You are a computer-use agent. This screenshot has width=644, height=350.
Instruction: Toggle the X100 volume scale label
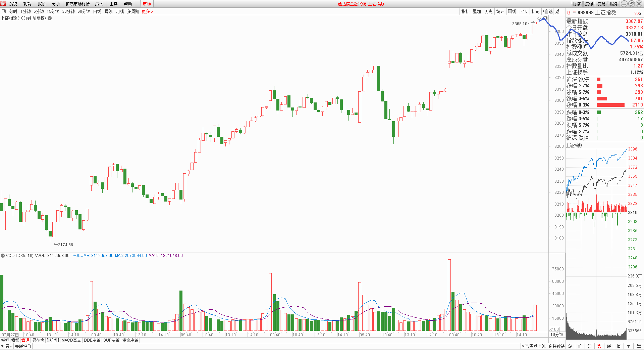point(554,329)
